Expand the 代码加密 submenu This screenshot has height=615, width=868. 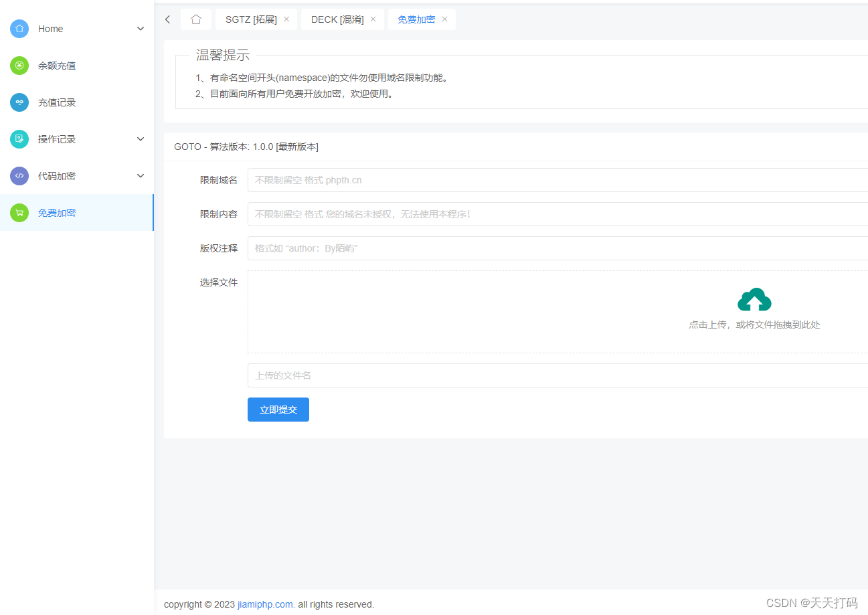pyautogui.click(x=140, y=175)
